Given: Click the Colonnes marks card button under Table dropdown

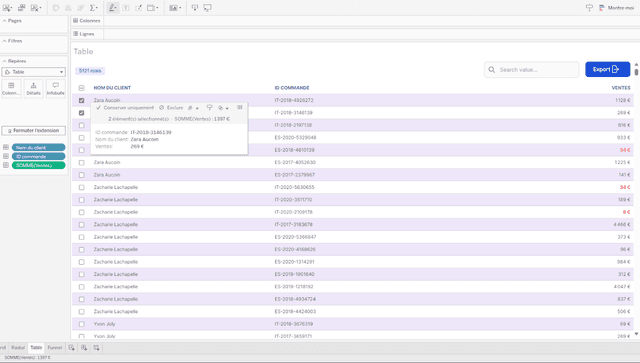Looking at the screenshot, I should coord(11,89).
